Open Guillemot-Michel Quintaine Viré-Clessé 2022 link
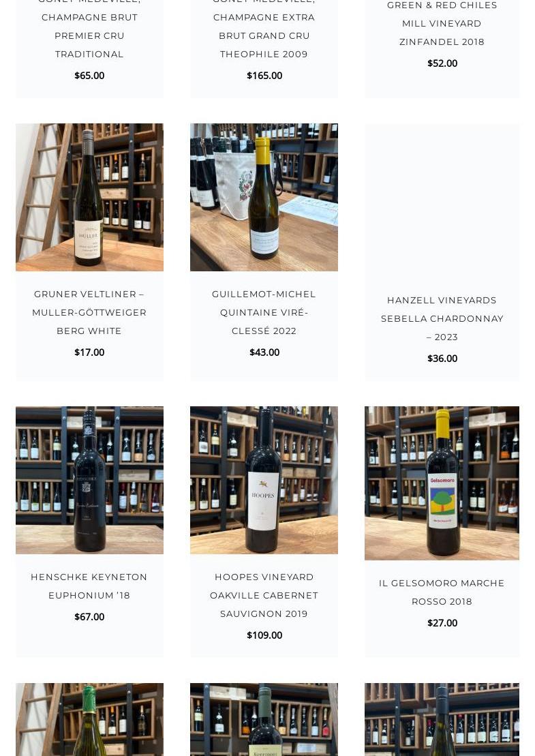The image size is (535, 756). (264, 312)
